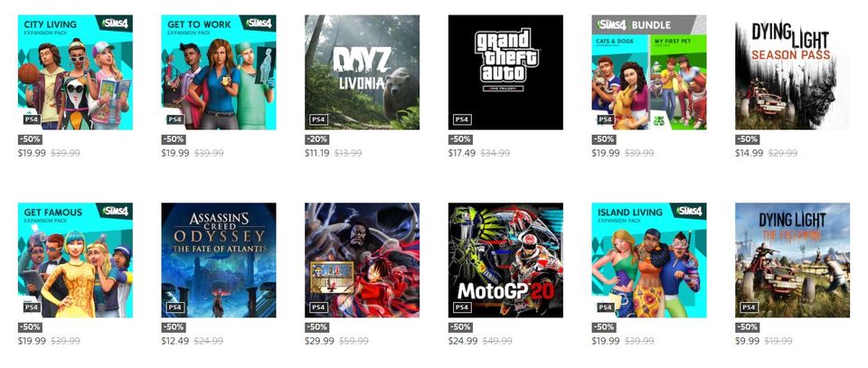Select the Sims 4 Cats & Dogs bundle
868x368 pixels.
point(649,72)
